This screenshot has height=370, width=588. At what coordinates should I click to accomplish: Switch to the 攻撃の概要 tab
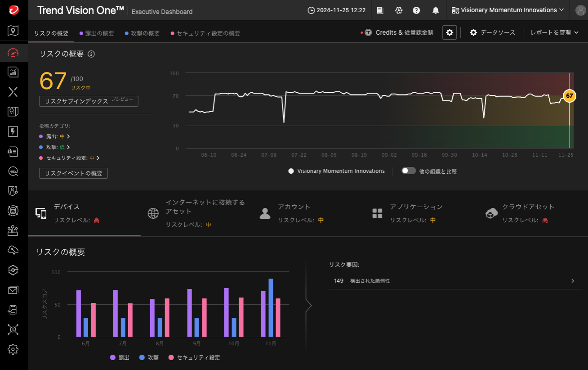click(x=142, y=33)
